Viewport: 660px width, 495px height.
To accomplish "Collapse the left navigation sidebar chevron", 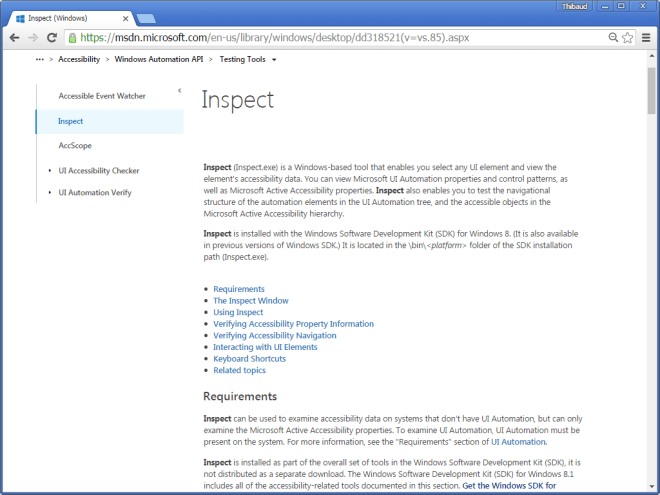I will (x=179, y=91).
